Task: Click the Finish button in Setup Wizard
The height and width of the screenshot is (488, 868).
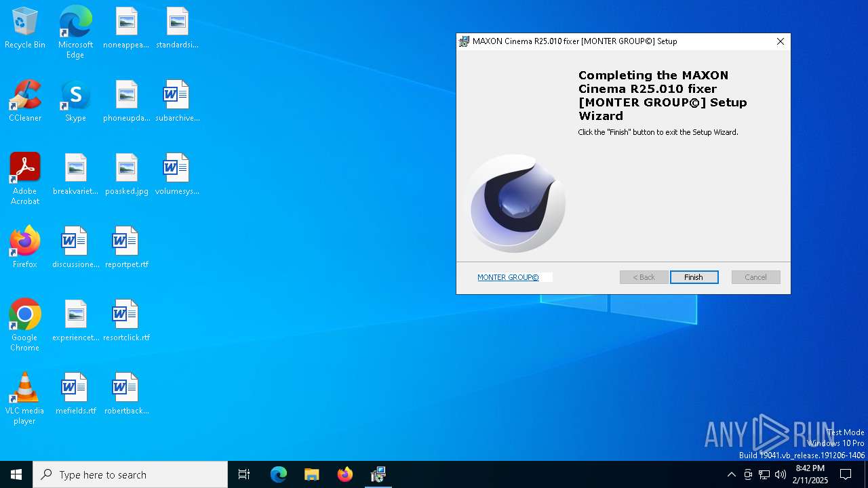Action: 694,277
